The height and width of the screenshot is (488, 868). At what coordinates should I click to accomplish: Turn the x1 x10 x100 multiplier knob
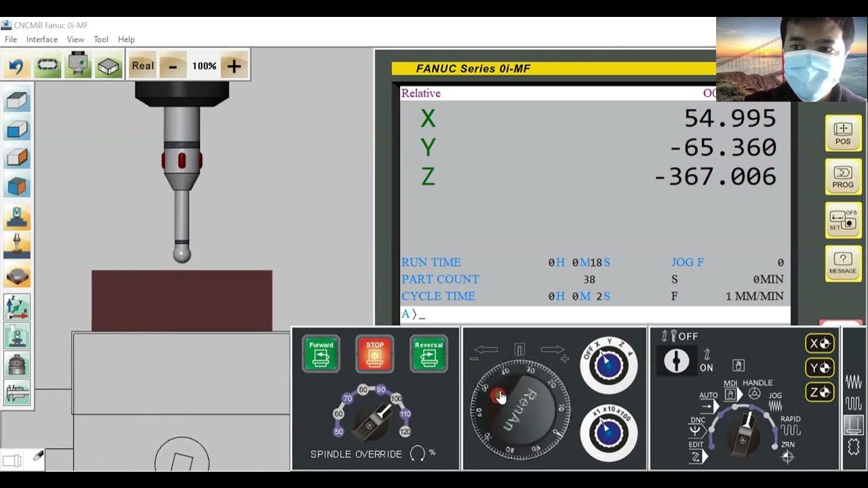click(609, 434)
